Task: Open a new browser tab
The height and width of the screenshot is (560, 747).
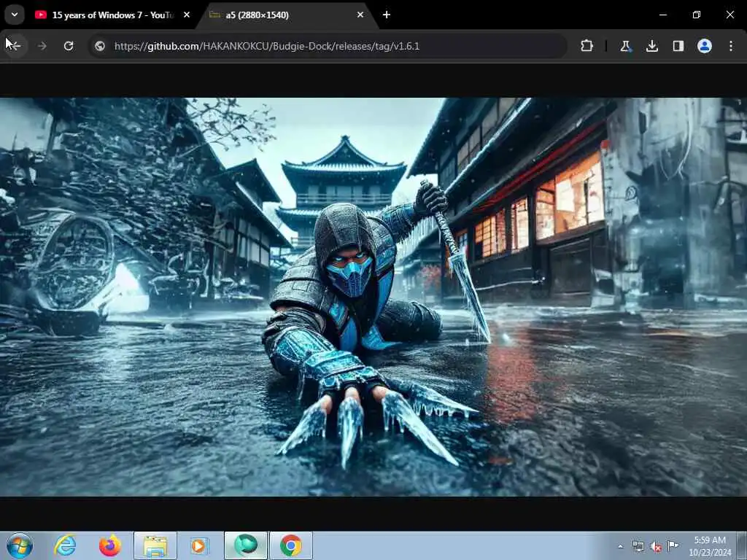Action: [387, 15]
